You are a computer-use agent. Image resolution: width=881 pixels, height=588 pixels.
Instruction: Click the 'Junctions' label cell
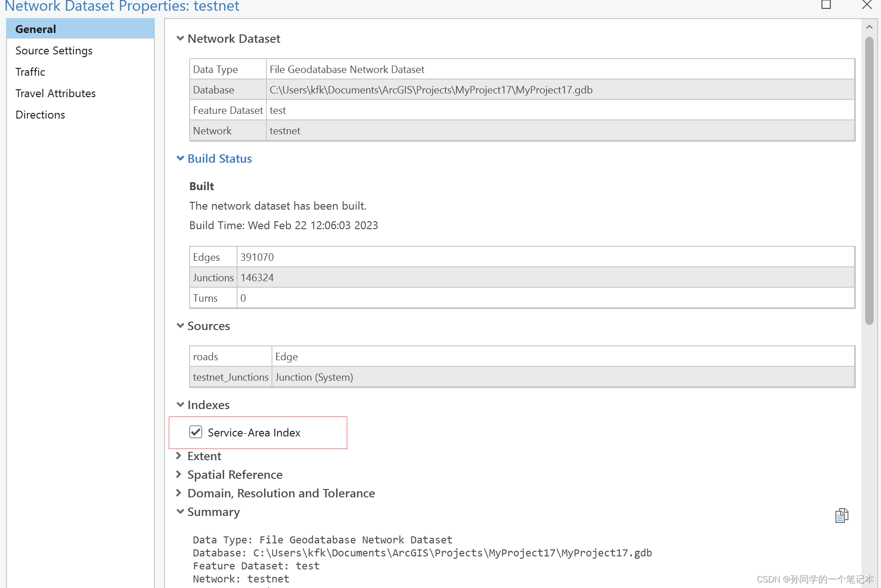pos(213,277)
